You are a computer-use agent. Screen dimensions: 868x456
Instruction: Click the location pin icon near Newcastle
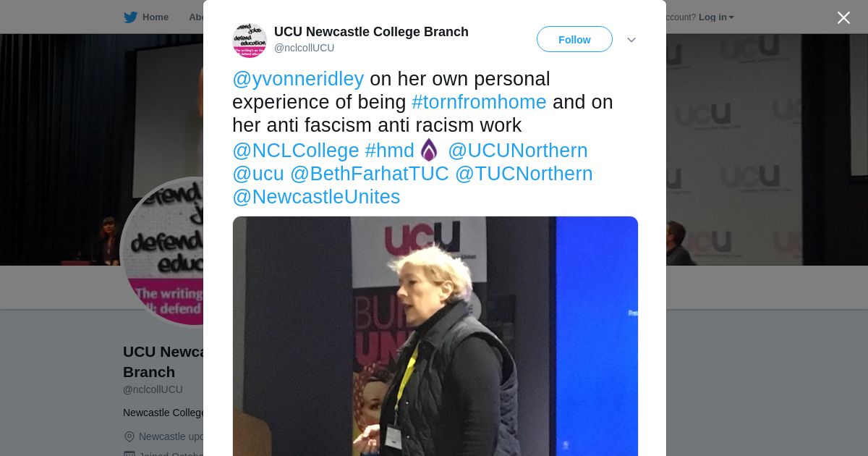pyautogui.click(x=129, y=436)
